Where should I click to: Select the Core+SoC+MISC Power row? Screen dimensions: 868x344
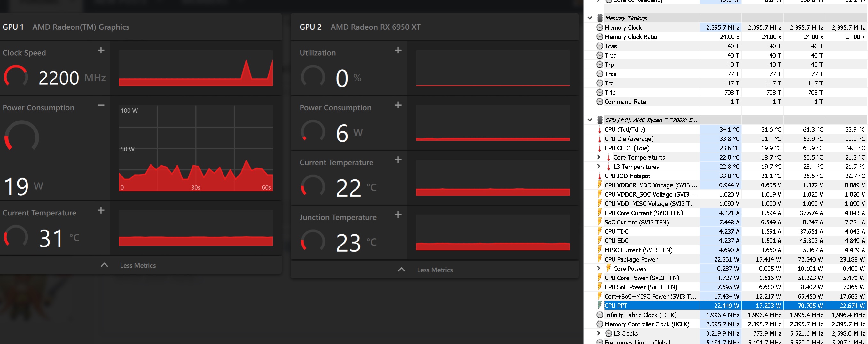(726, 296)
